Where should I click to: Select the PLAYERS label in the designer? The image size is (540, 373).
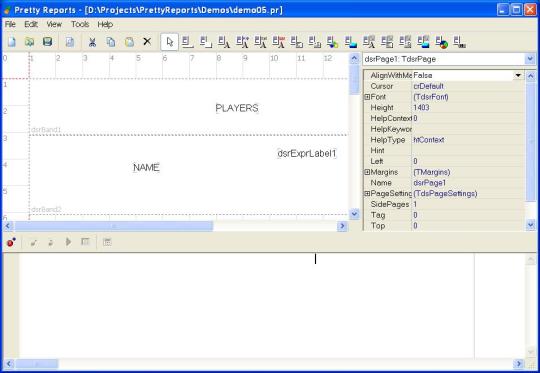237,108
